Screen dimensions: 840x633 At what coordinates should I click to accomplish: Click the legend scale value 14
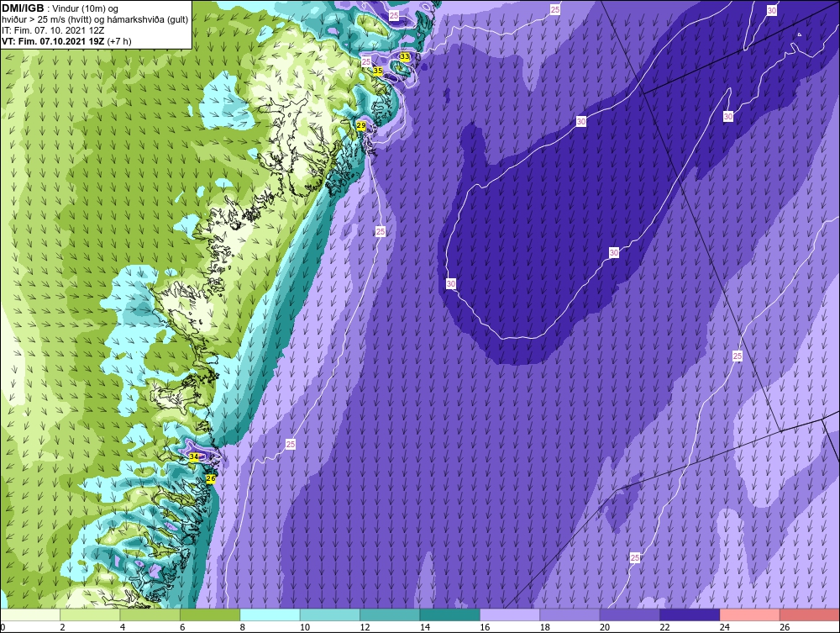[x=425, y=627]
